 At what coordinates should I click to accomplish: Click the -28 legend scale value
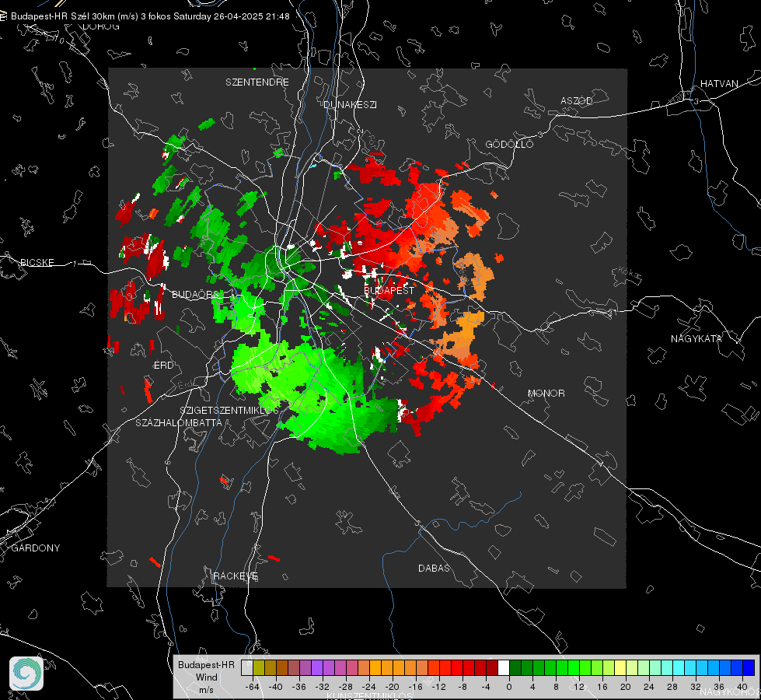coord(346,687)
